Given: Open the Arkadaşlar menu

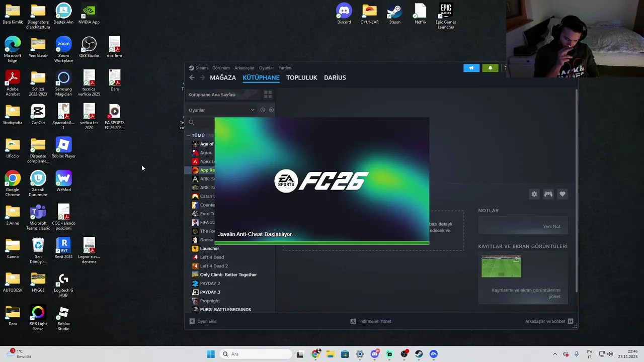Looking at the screenshot, I should 245,68.
